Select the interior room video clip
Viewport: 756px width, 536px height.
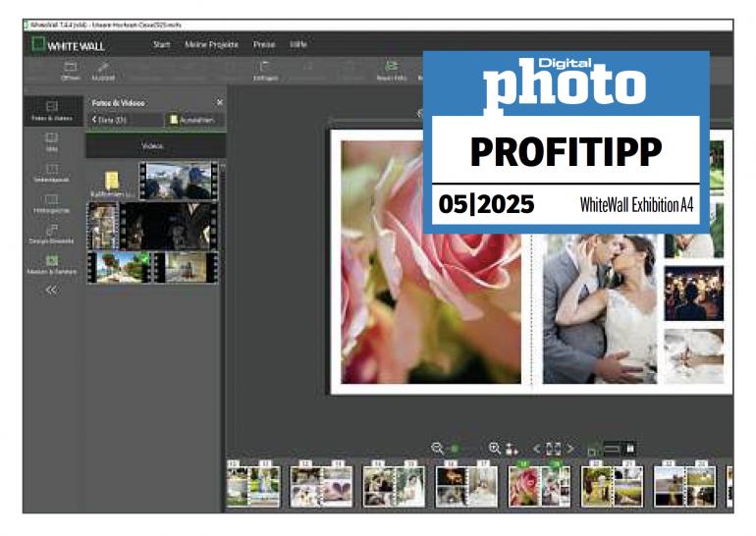tap(186, 267)
